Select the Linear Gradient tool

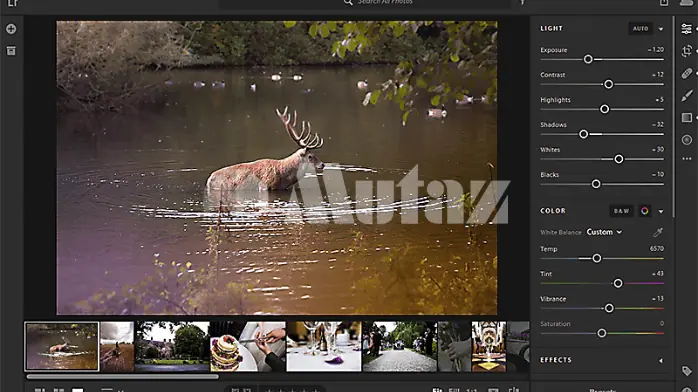click(686, 117)
